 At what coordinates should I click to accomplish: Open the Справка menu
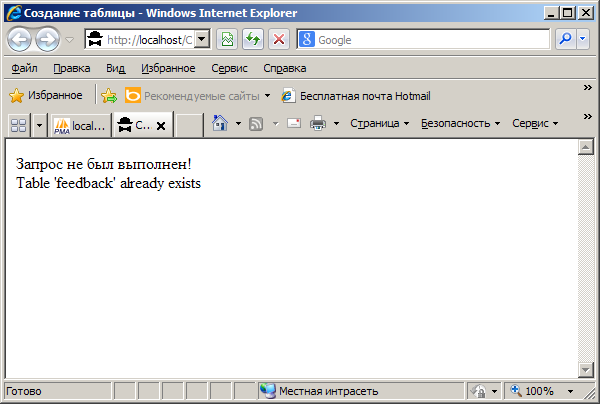point(284,68)
